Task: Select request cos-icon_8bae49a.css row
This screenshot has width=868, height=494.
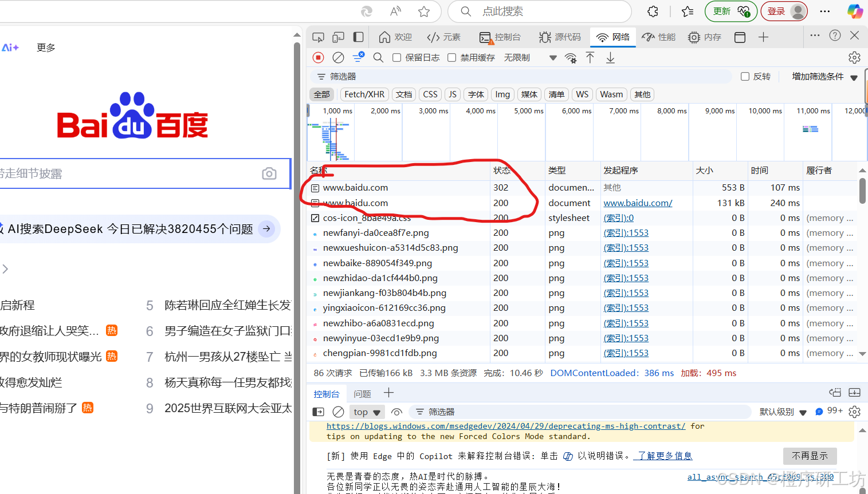Action: [583, 218]
